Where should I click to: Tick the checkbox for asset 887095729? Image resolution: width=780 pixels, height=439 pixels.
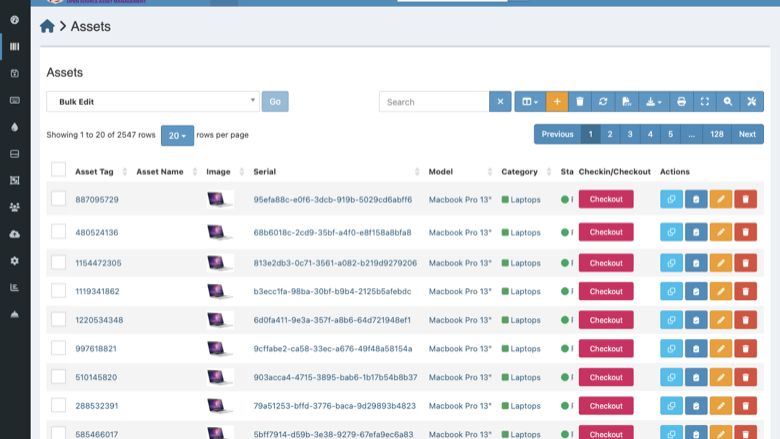58,199
